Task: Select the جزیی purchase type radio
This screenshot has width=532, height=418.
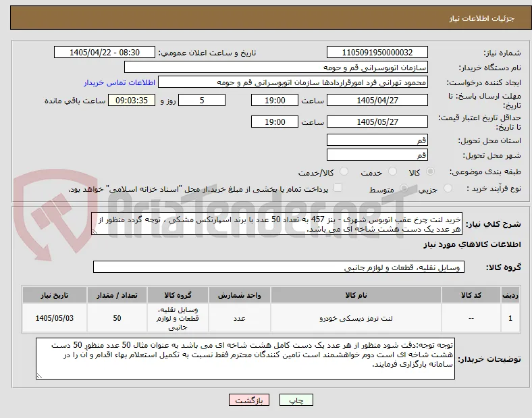Action: pos(448,188)
